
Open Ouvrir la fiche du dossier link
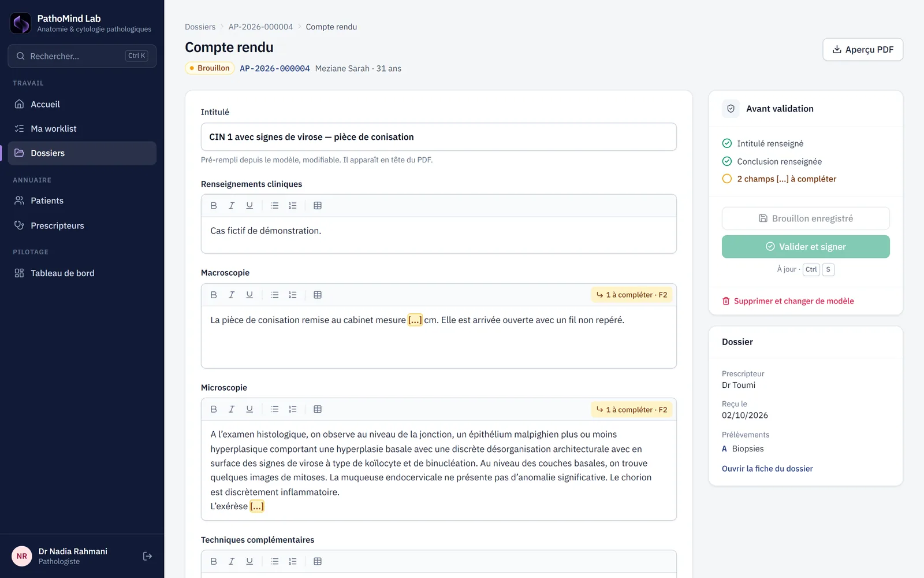(x=767, y=469)
